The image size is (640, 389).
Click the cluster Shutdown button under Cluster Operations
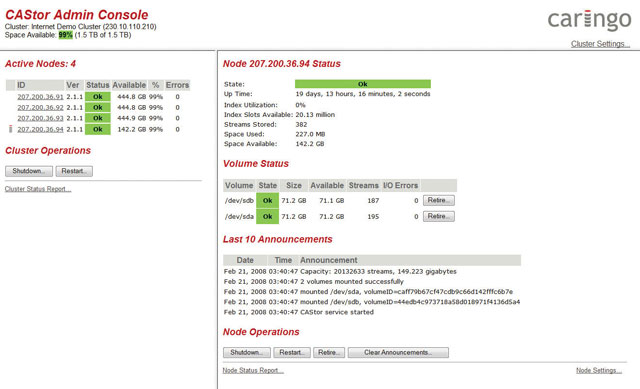click(29, 171)
